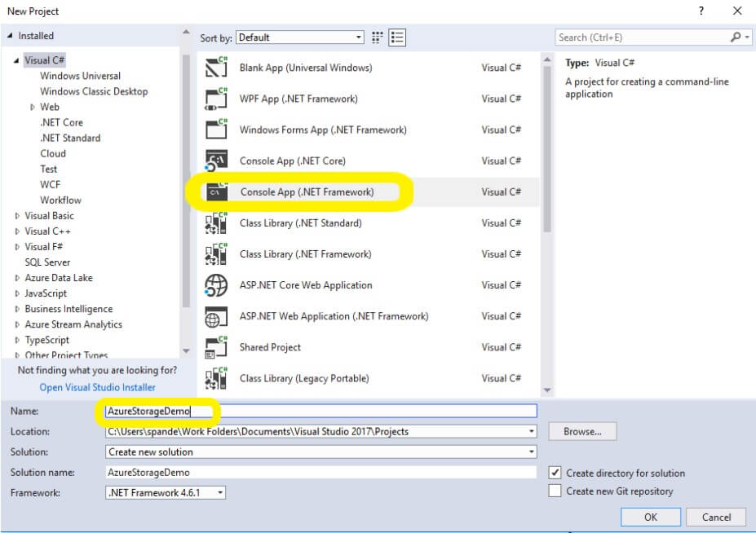The image size is (756, 533).
Task: Select Class Library (Legacy Portable) template name
Action: [304, 378]
